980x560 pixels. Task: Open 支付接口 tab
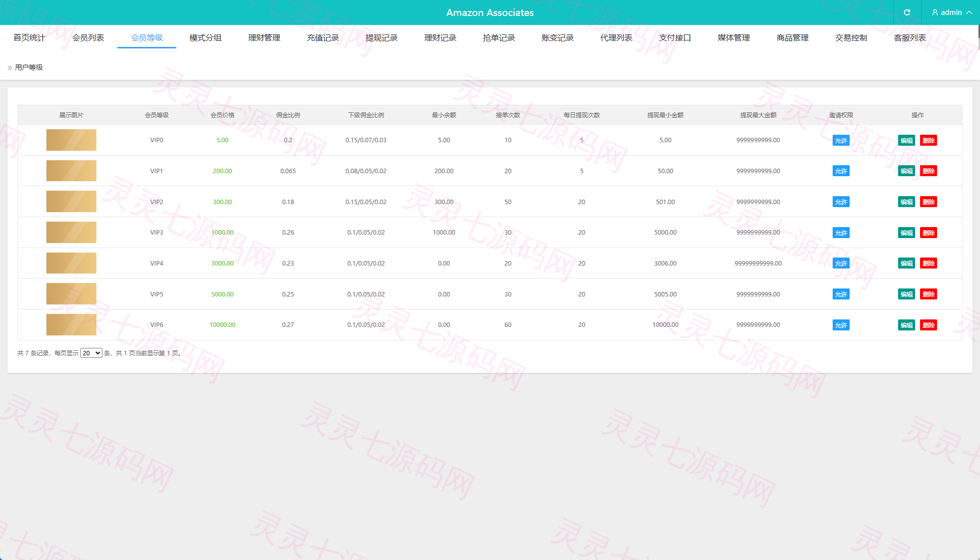point(675,37)
